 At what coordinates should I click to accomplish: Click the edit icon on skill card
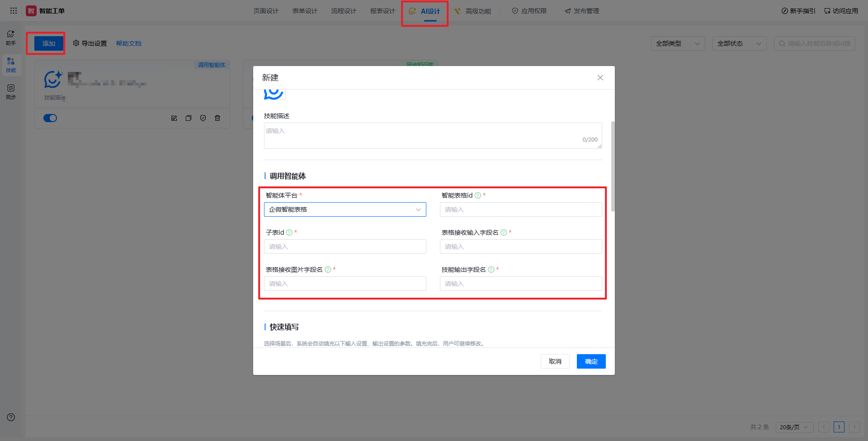point(174,118)
